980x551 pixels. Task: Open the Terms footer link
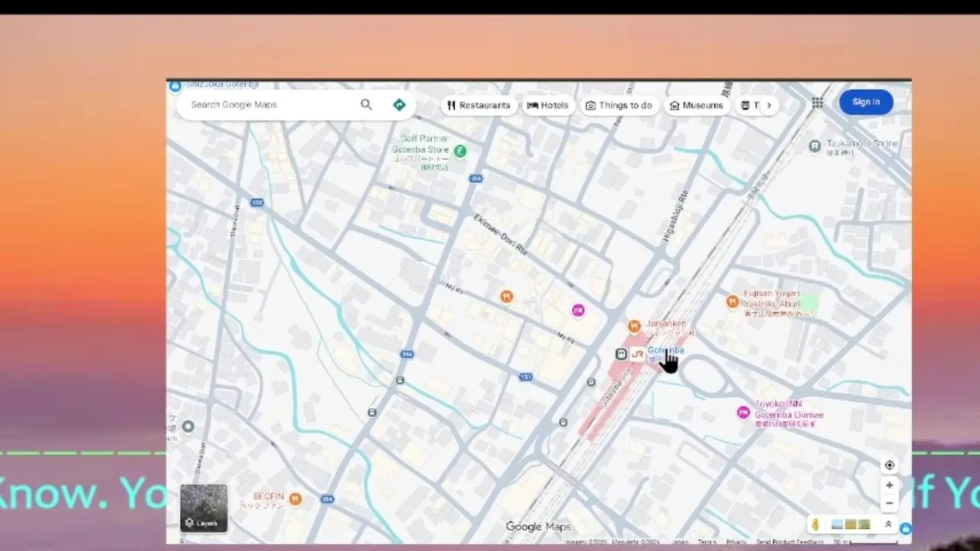(707, 542)
